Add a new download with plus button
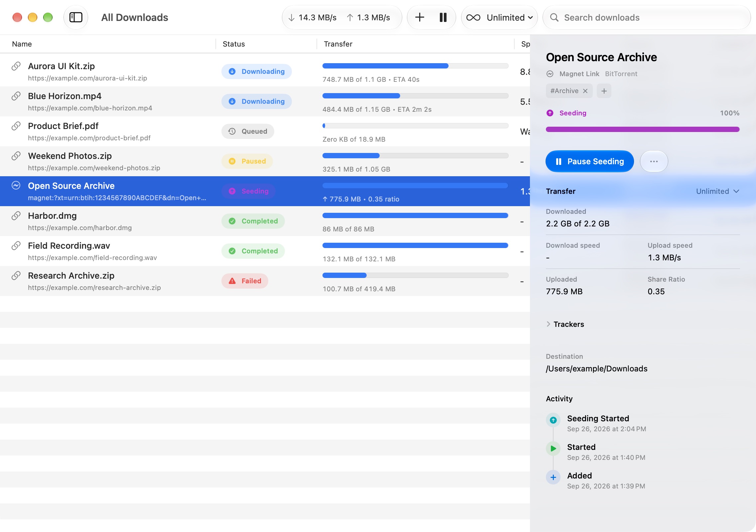 420,17
